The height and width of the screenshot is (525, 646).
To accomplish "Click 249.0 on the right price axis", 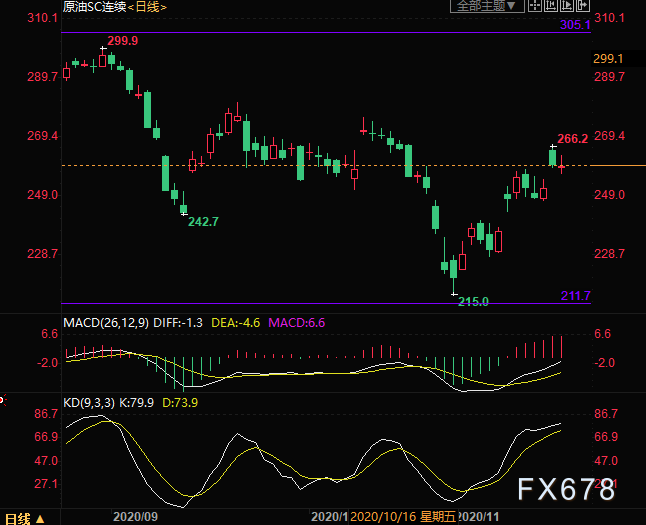I will (x=609, y=195).
